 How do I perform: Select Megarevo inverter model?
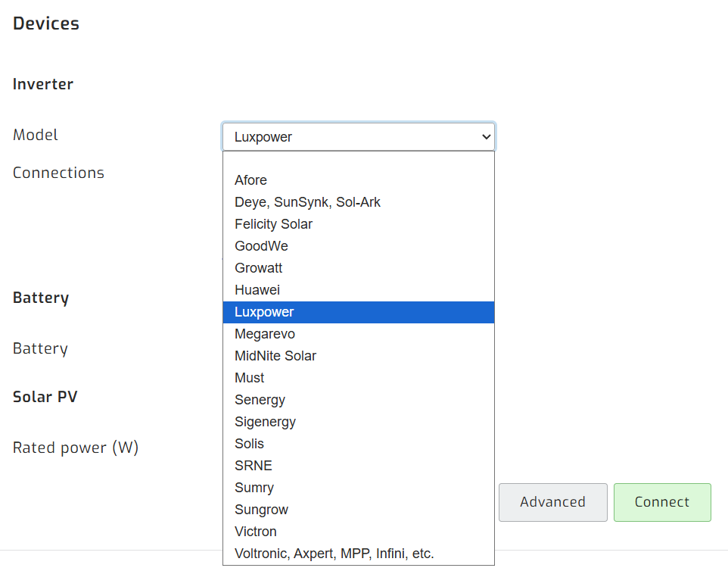point(265,334)
